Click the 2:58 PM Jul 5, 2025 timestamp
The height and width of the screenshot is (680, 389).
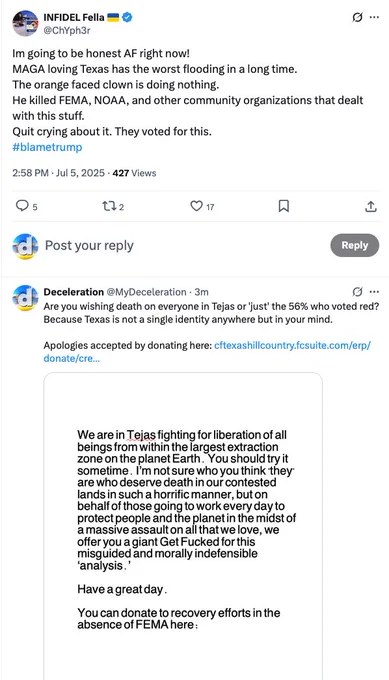click(59, 173)
